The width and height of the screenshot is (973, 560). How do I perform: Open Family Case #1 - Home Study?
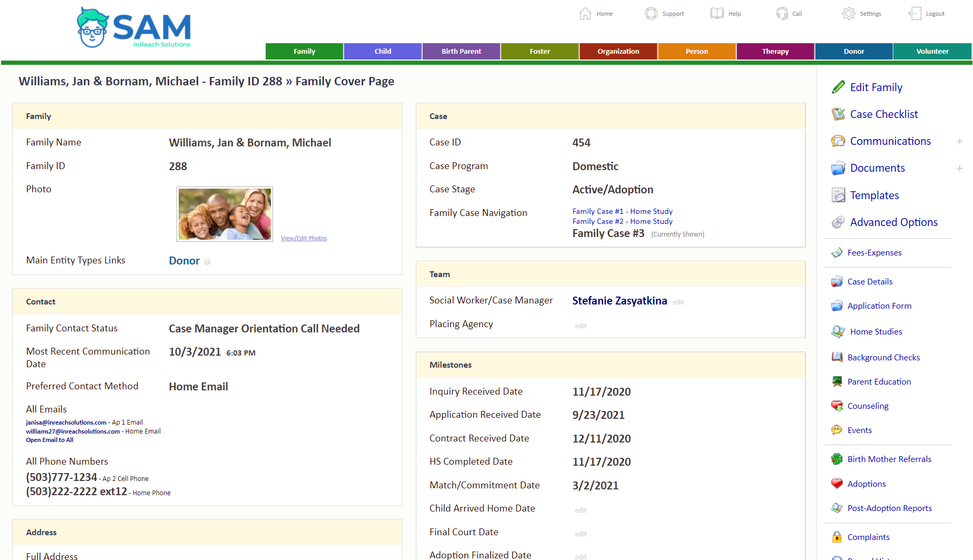point(622,211)
